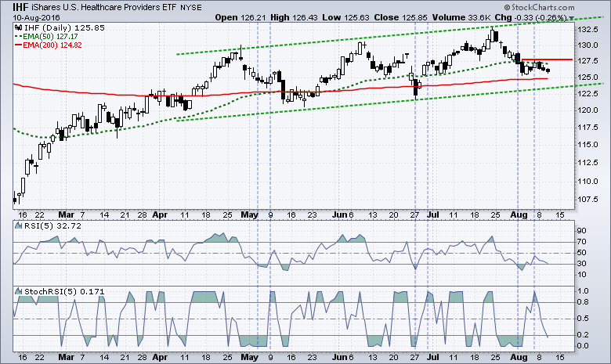Screen dimensions: 611x364
Task: Click the Aug label under the price chart
Action: click(519, 215)
